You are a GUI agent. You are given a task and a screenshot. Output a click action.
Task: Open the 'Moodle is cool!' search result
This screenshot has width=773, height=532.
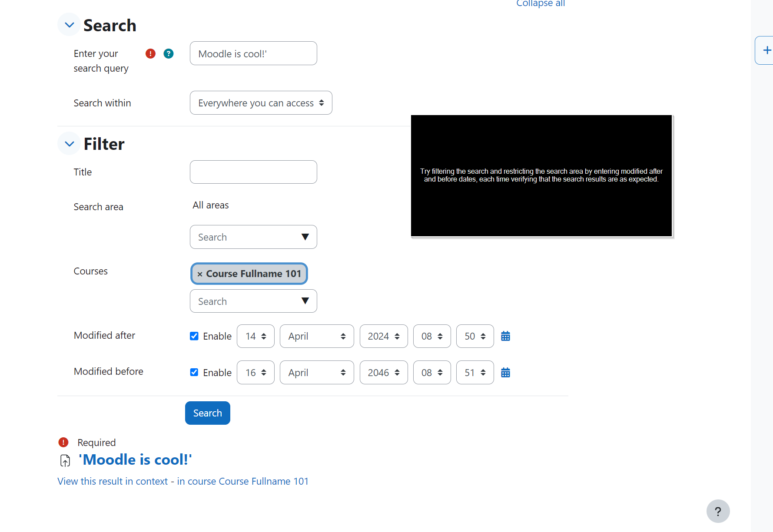[135, 459]
